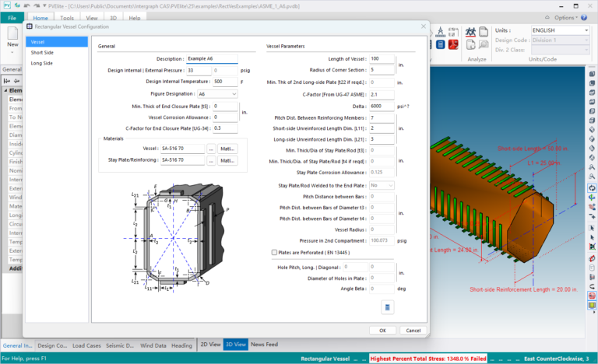Screen dimensions: 598x364
Task: Switch to the 3D ribbon tab
Action: [x=113, y=18]
